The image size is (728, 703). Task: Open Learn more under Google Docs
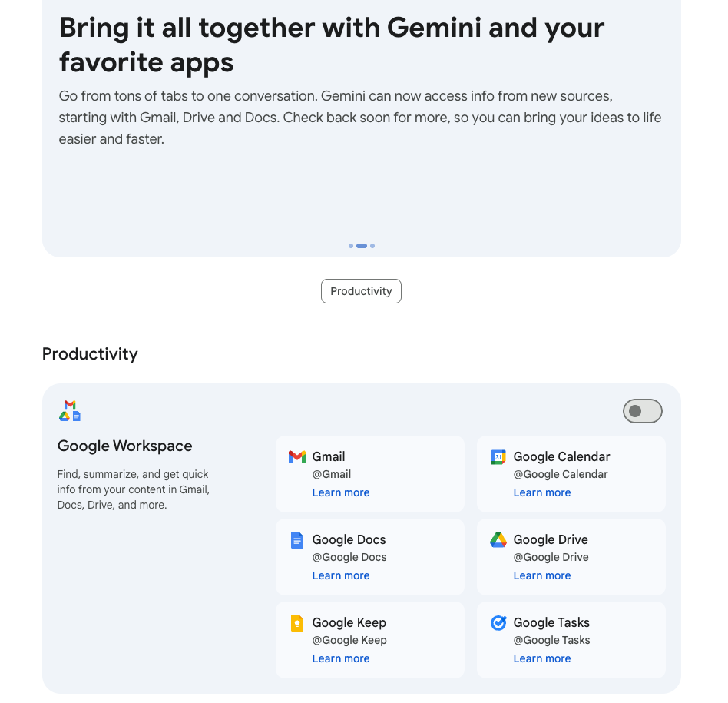point(340,575)
